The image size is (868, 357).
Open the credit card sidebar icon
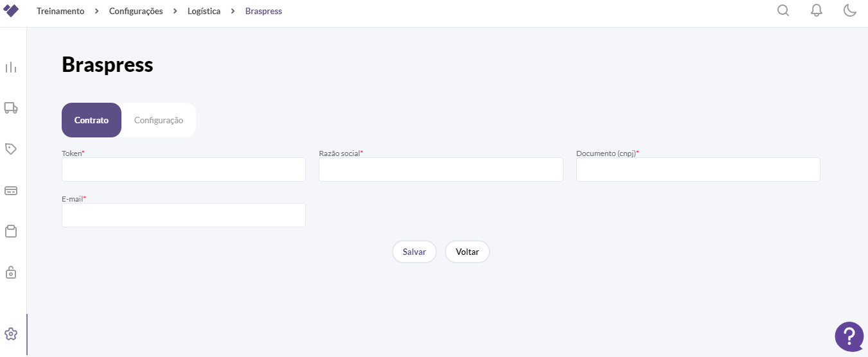pos(11,191)
